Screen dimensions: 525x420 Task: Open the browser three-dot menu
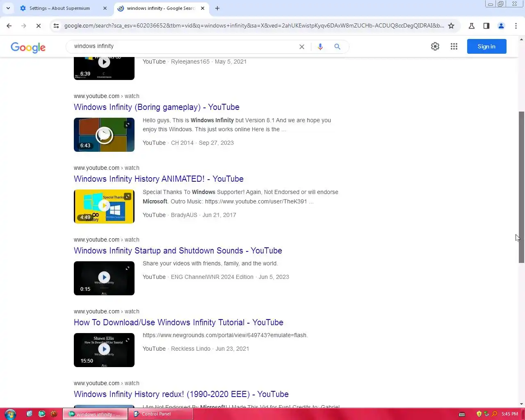tap(516, 26)
